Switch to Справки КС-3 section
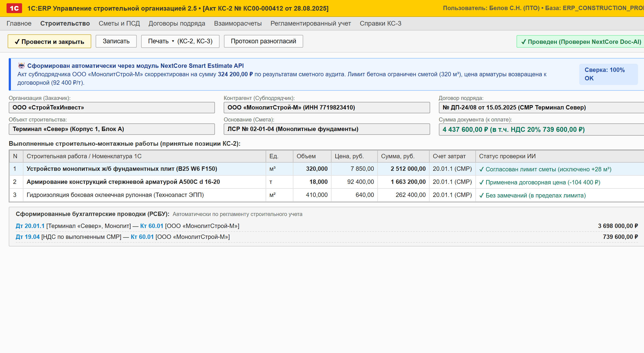The width and height of the screenshot is (644, 353). pos(380,23)
